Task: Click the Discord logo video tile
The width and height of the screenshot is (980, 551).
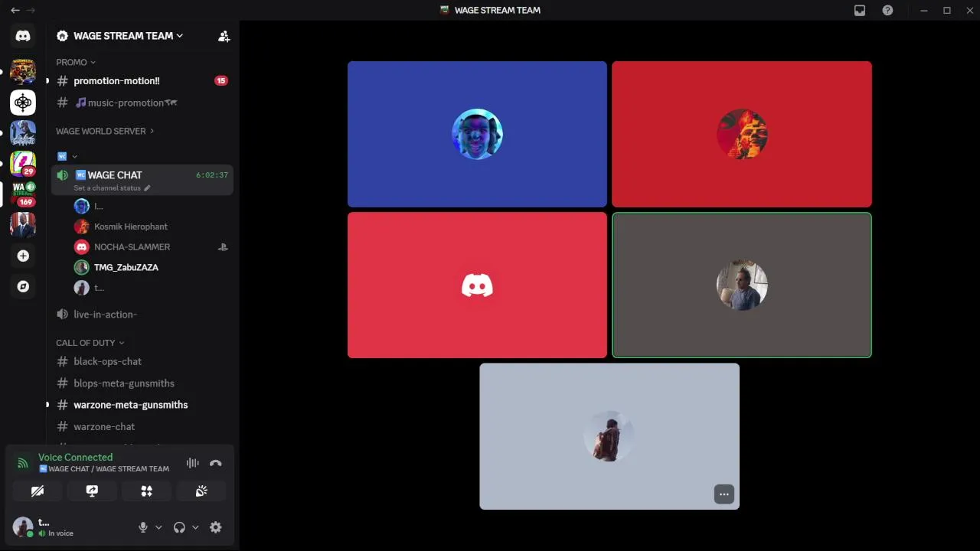Action: coord(477,285)
